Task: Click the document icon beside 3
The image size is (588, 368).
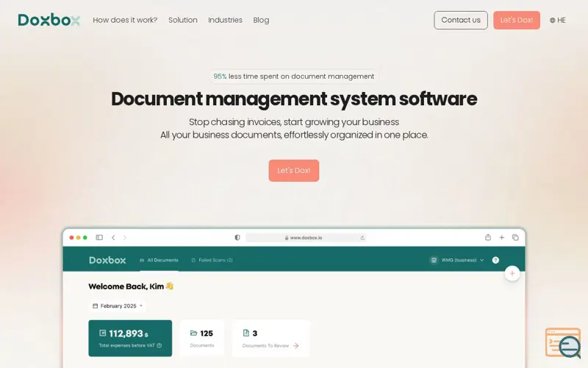Action: click(x=246, y=333)
